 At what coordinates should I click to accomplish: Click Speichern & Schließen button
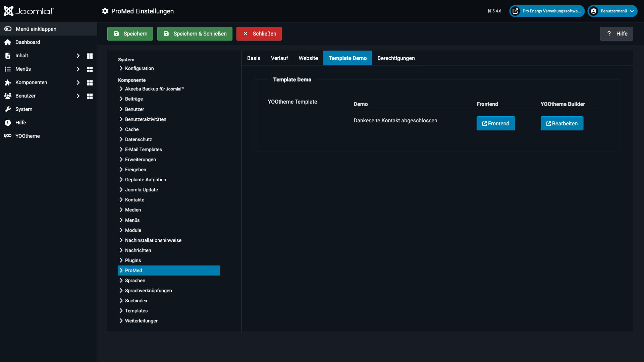point(195,34)
